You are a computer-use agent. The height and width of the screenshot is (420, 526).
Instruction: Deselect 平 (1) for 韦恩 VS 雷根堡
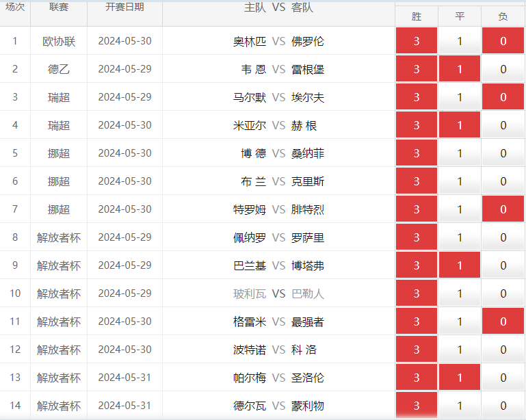pyautogui.click(x=460, y=69)
